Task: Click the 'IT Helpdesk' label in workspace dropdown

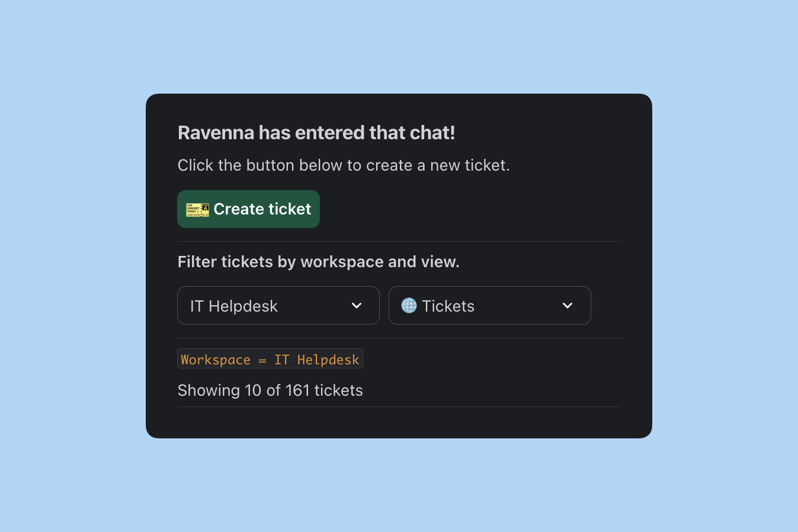Action: (x=234, y=306)
